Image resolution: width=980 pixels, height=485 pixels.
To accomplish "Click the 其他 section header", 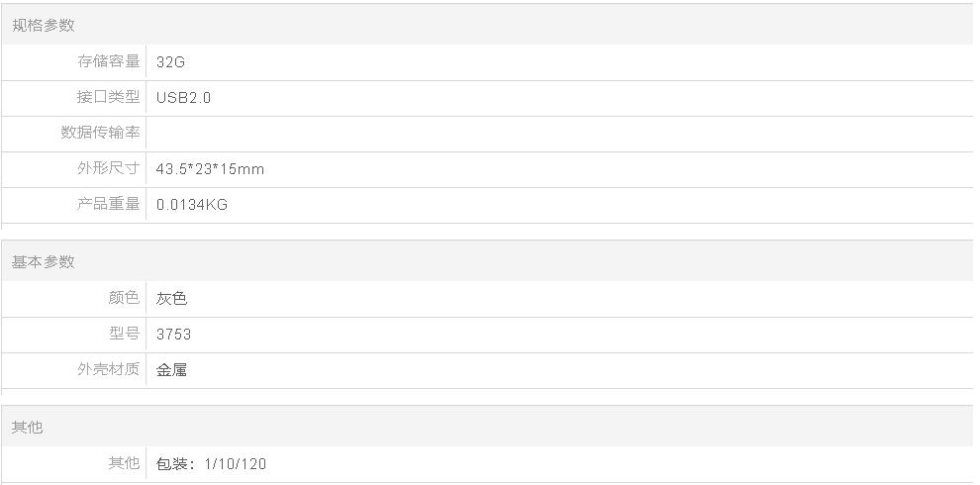I will pyautogui.click(x=28, y=427).
